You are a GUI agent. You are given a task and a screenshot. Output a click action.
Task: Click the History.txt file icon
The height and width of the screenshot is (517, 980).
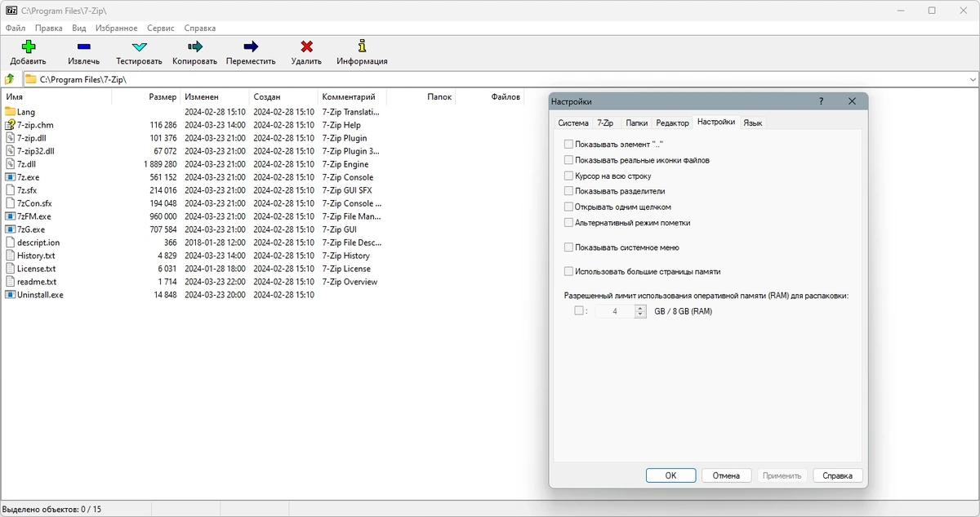click(11, 256)
